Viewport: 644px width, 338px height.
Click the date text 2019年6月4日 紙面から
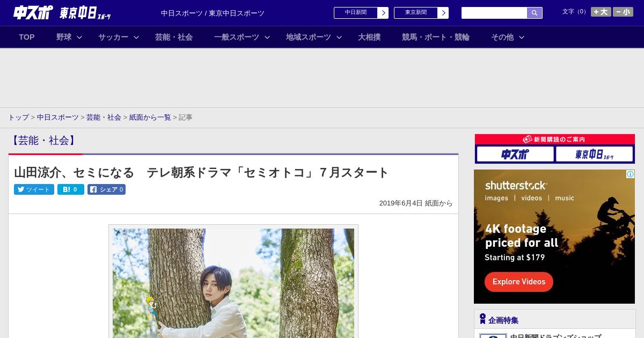tap(416, 203)
